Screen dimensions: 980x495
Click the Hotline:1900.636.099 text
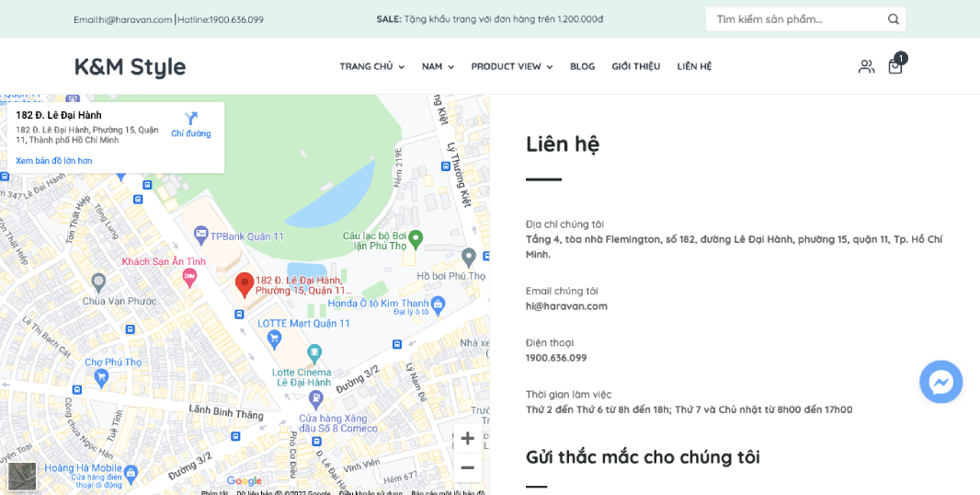tap(221, 19)
